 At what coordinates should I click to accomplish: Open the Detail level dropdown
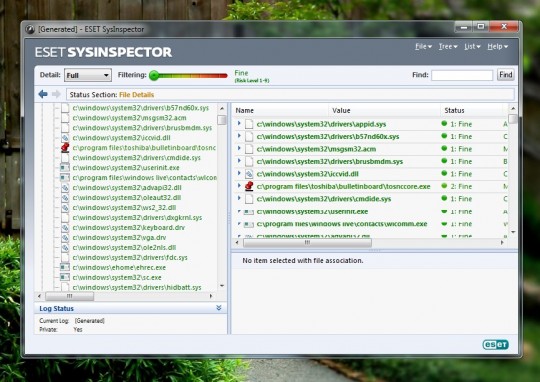point(88,75)
